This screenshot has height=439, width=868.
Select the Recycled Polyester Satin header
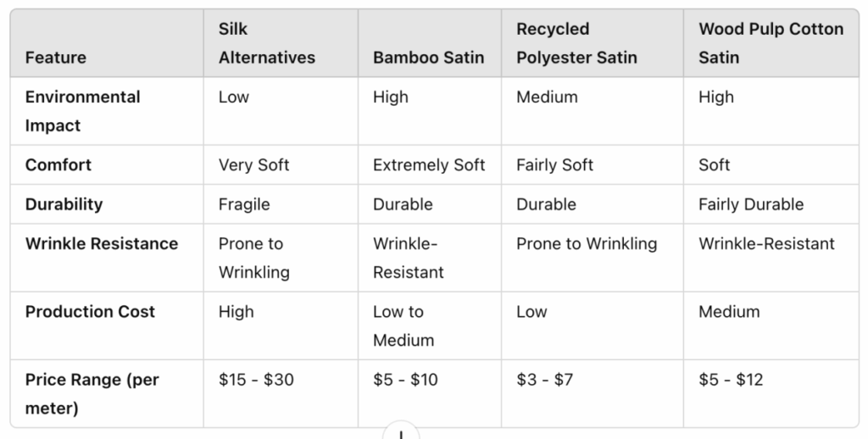click(x=576, y=43)
